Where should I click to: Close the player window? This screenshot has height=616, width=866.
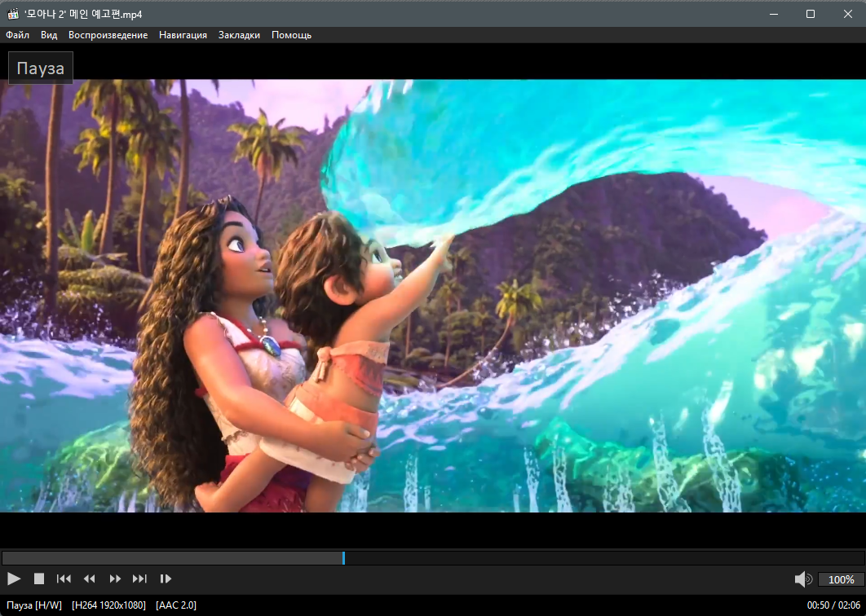[x=848, y=14]
